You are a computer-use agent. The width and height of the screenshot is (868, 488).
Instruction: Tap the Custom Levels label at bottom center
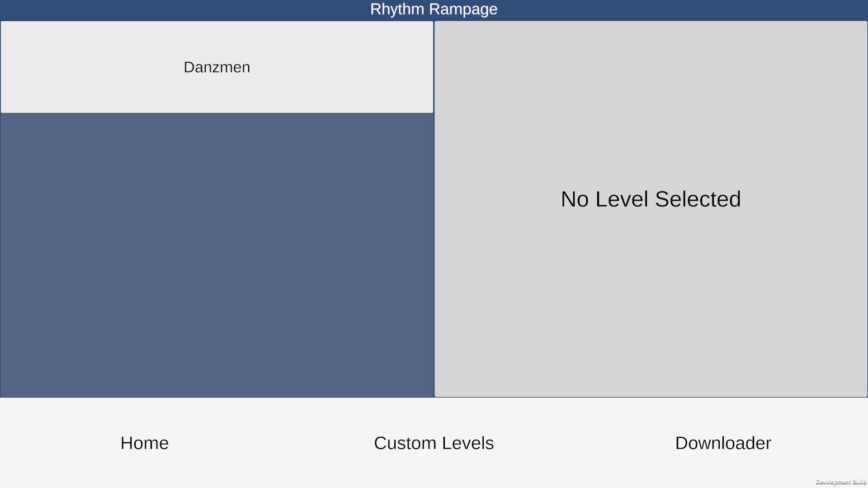434,443
